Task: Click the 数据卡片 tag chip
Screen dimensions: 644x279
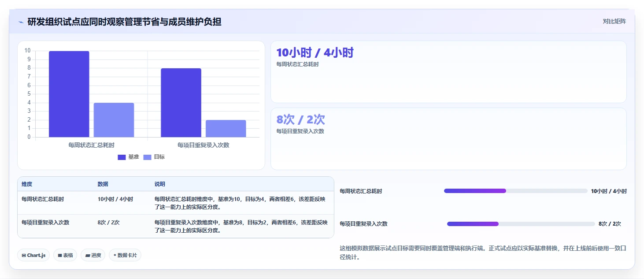Action: coord(125,255)
